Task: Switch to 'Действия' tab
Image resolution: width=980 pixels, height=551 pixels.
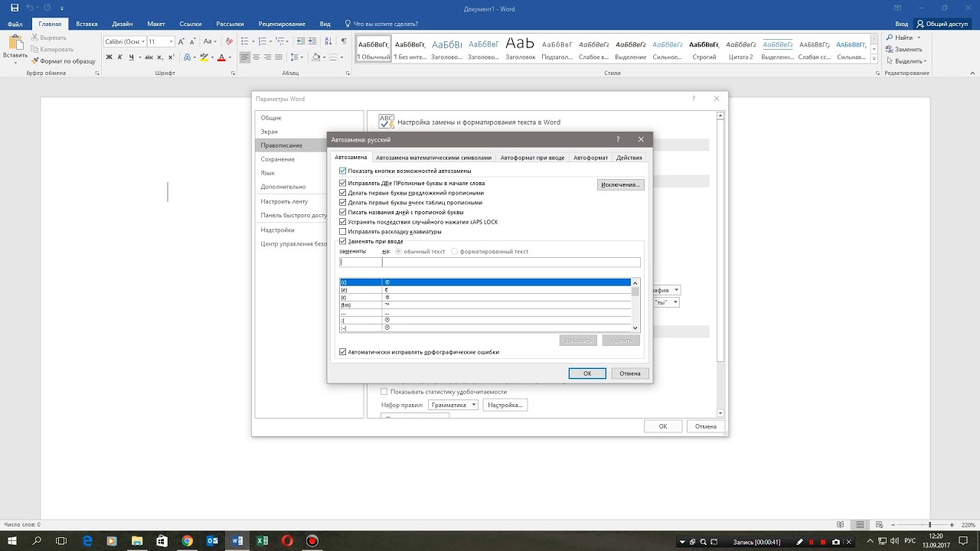Action: [629, 158]
